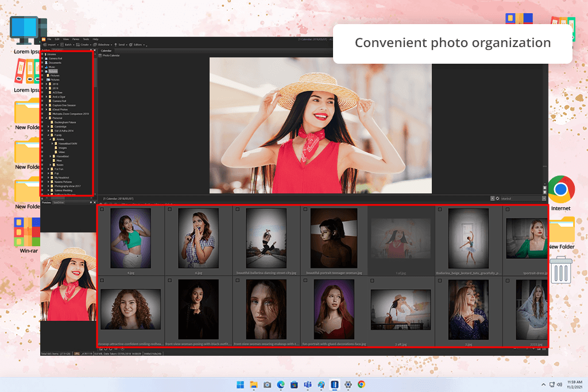Open the Editors toolbar menu
588x392 pixels.
point(137,45)
